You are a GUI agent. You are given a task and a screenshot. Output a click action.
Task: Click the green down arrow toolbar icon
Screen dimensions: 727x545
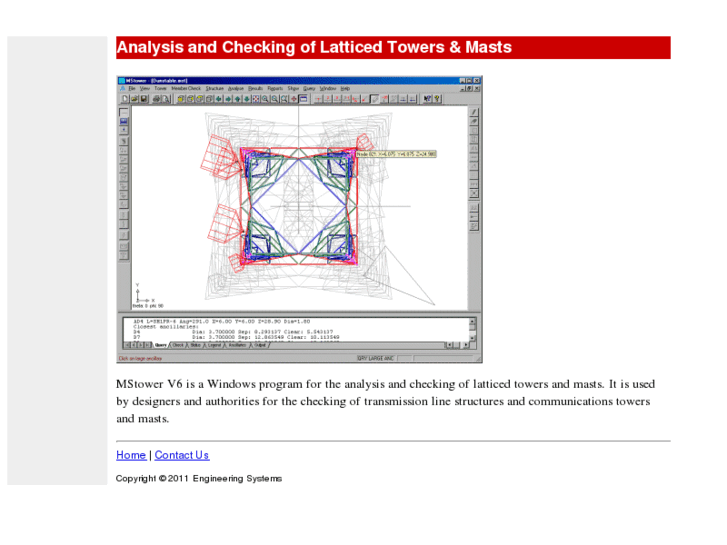click(247, 99)
